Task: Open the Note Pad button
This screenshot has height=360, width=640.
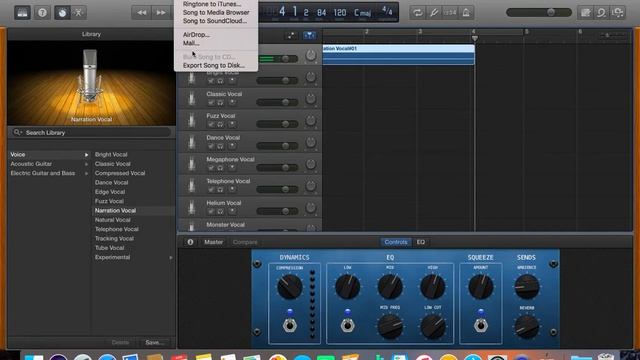Action: click(585, 13)
